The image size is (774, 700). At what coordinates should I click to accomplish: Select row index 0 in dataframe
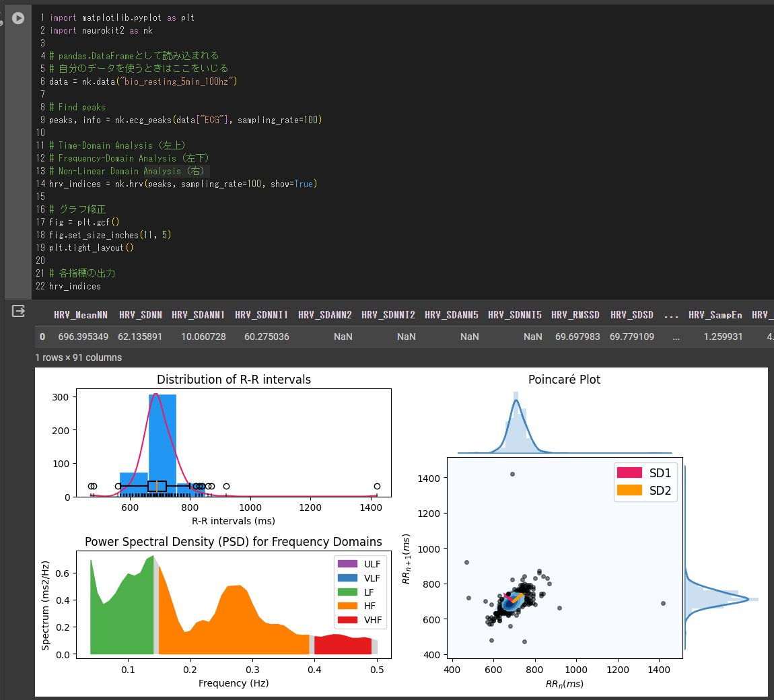point(42,337)
